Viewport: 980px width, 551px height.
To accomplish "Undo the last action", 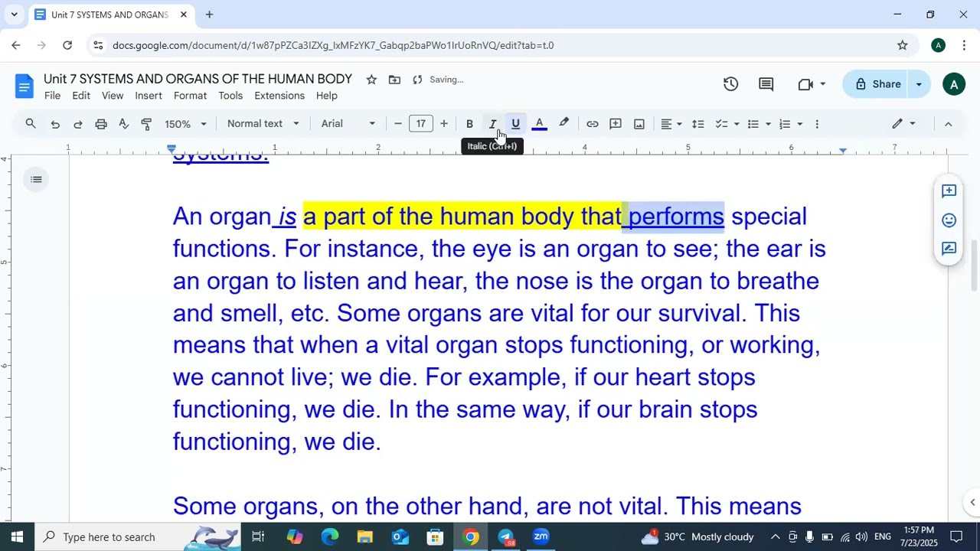I will point(55,124).
